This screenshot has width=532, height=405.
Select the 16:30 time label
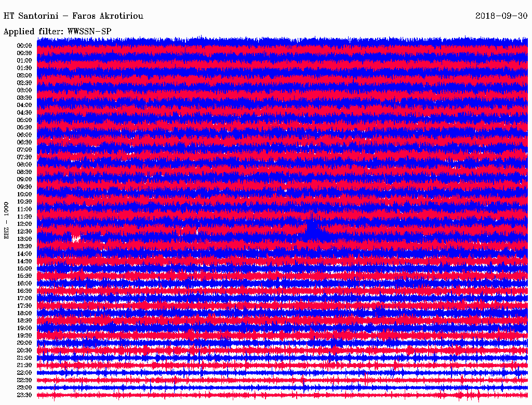24,291
